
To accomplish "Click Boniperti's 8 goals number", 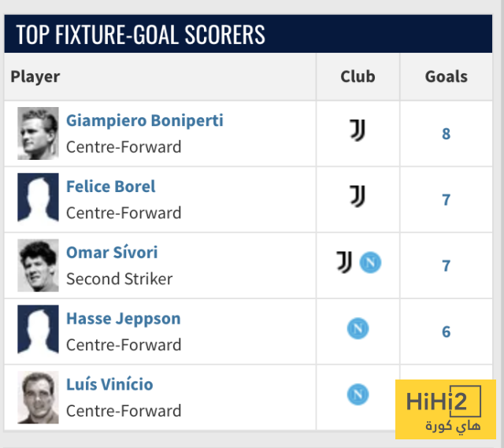I will [x=446, y=134].
